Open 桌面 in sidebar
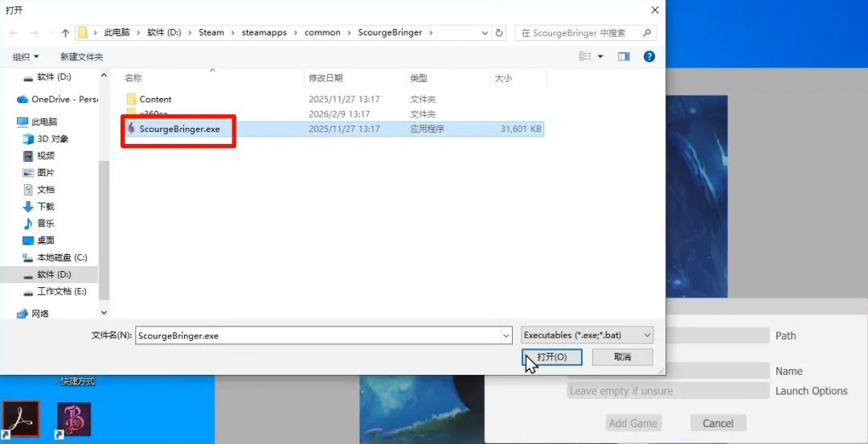The image size is (868, 444). pos(39,240)
